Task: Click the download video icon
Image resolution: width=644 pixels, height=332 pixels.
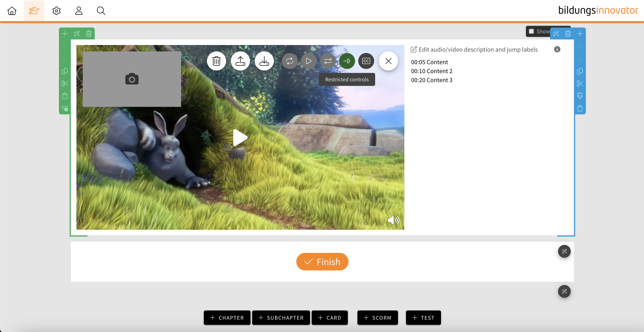Action: [264, 61]
